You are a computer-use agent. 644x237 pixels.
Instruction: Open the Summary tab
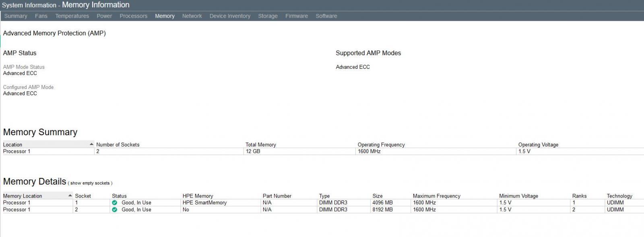pyautogui.click(x=16, y=16)
